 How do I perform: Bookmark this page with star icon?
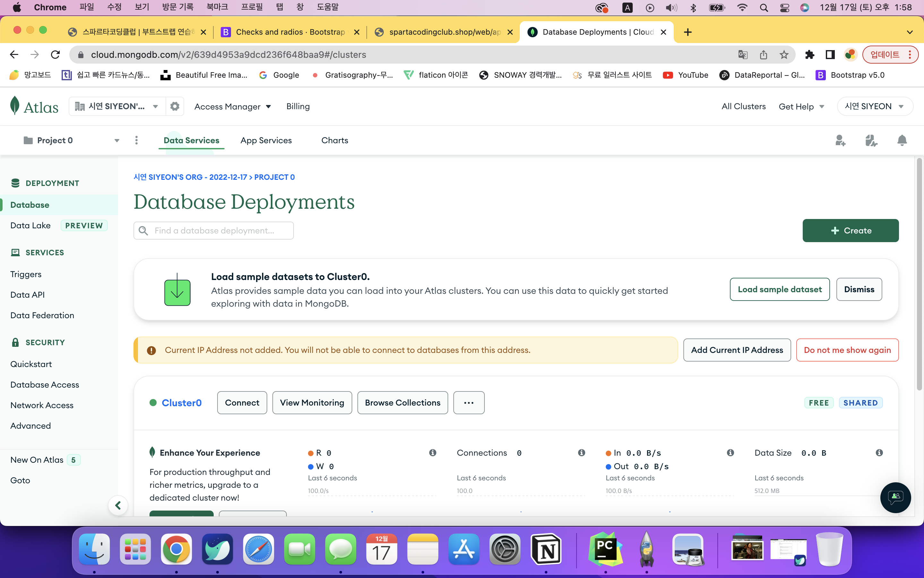pyautogui.click(x=784, y=55)
